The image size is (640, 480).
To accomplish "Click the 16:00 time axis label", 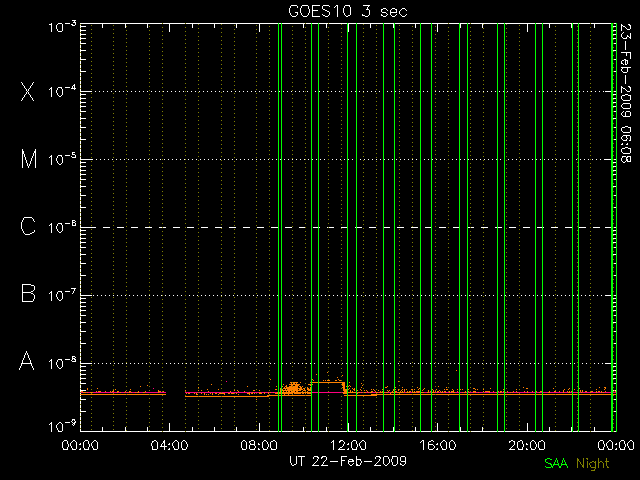I will pyautogui.click(x=438, y=445).
